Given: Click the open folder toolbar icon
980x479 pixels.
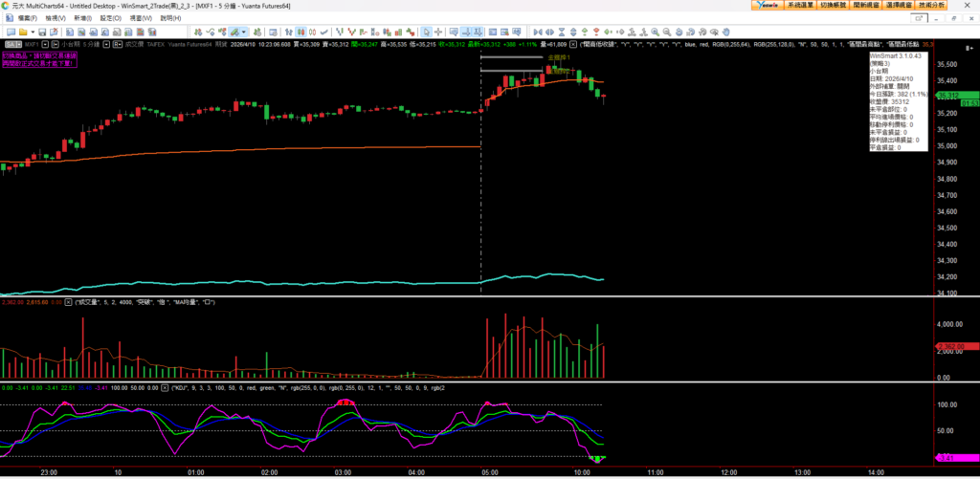Looking at the screenshot, I should click(x=23, y=32).
